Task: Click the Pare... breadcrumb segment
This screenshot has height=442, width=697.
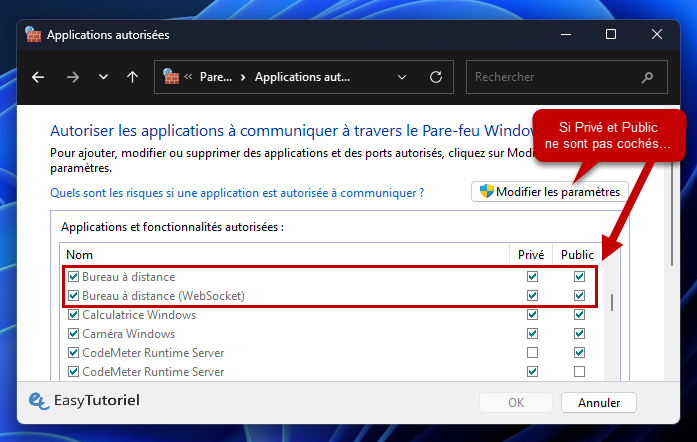Action: coord(216,77)
